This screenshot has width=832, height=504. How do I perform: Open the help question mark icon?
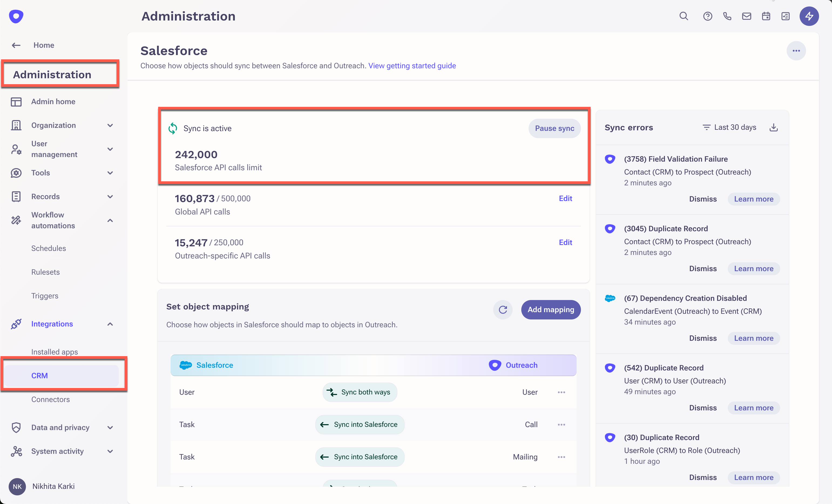point(707,16)
